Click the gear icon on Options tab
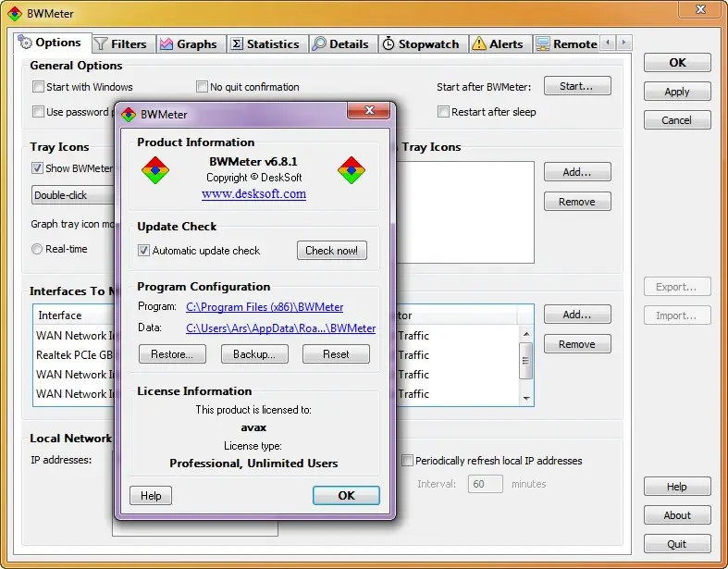This screenshot has width=728, height=569. [x=25, y=43]
